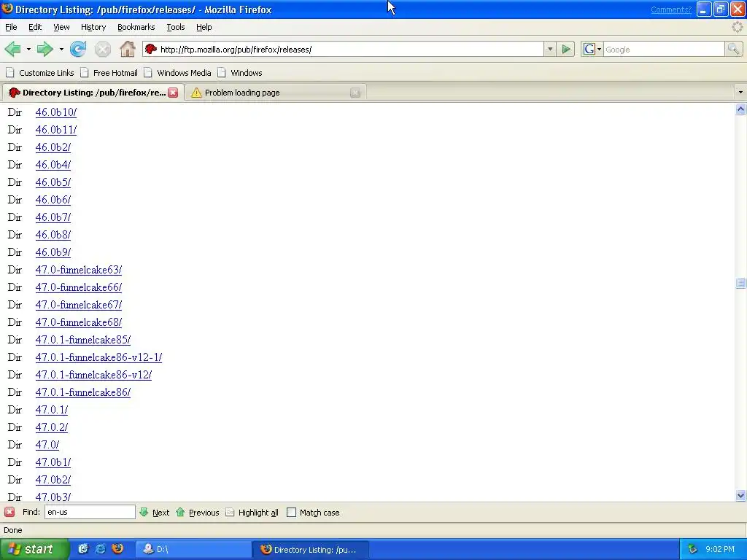This screenshot has height=560, width=747.
Task: Toggle Highlight all
Action: click(x=252, y=513)
